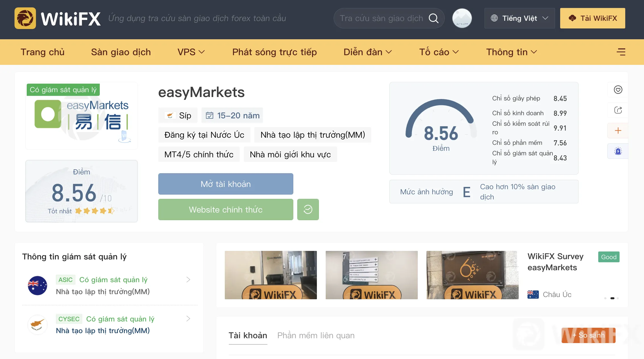Screen dimensions: 644x359
Task: Open the hamburger menu icon
Action: click(621, 52)
